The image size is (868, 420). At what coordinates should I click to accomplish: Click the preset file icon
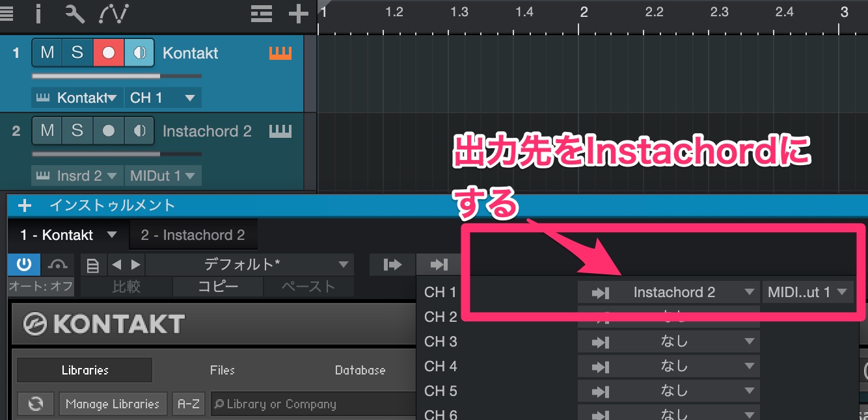tap(93, 265)
